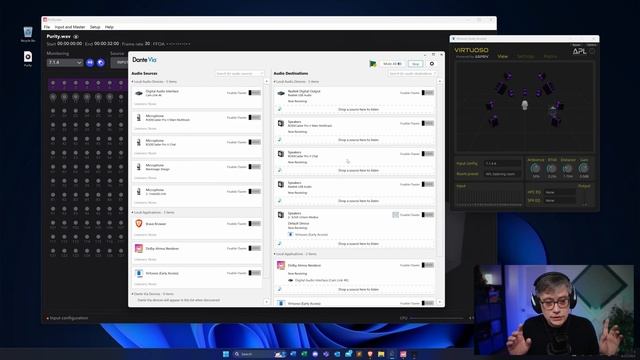
Task: Open the Windows Start button
Action: 226,354
